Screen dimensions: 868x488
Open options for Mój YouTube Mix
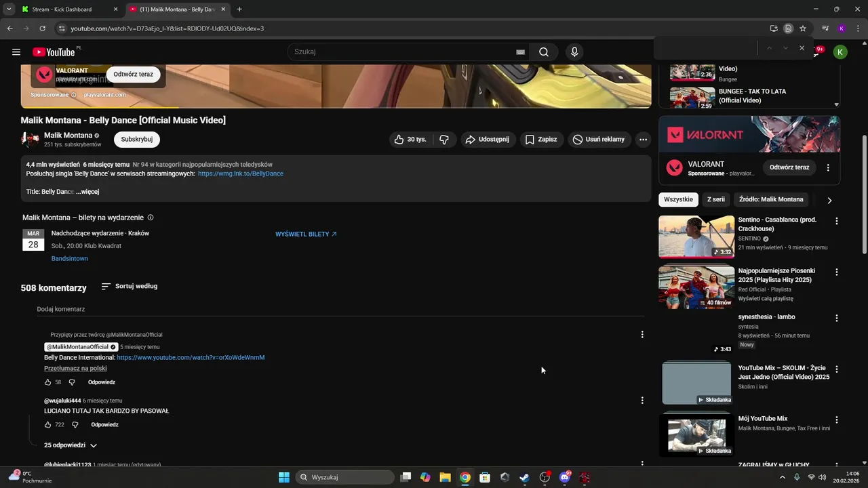pos(837,420)
